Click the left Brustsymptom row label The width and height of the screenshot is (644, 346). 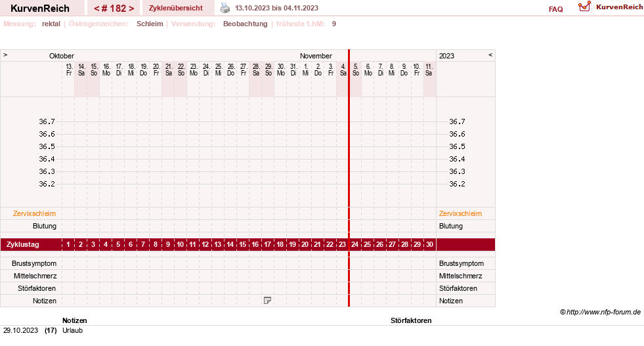34,263
